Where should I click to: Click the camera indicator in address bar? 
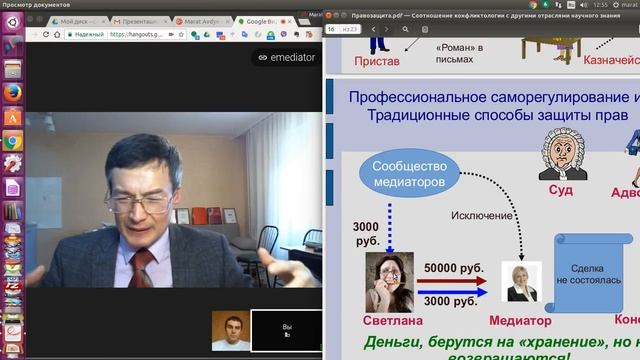coord(171,35)
